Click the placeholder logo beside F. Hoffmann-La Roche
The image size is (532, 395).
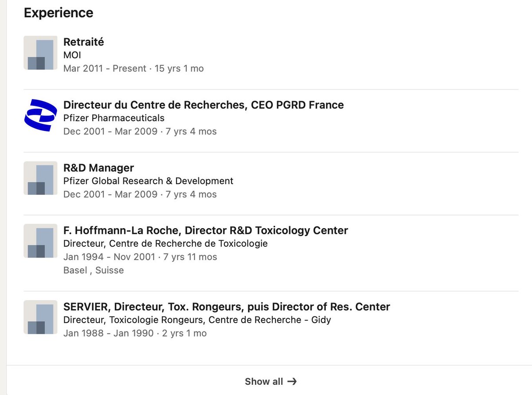40,241
